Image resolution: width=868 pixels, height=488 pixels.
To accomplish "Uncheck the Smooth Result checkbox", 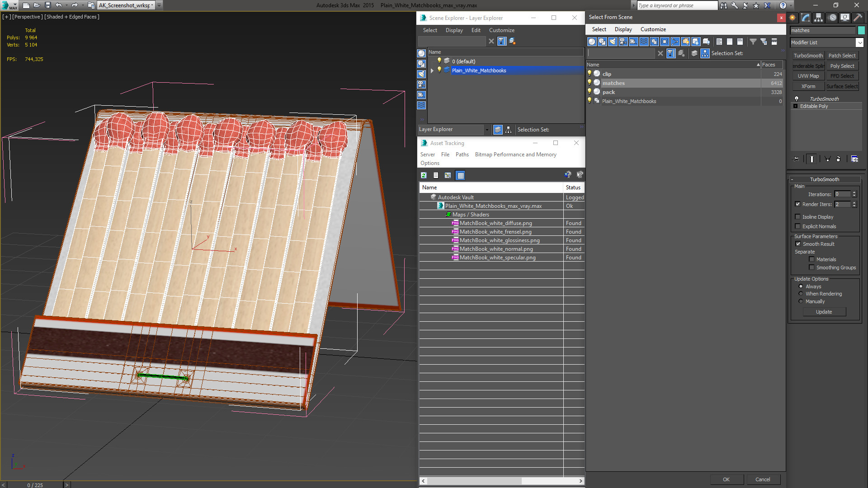I will (798, 244).
